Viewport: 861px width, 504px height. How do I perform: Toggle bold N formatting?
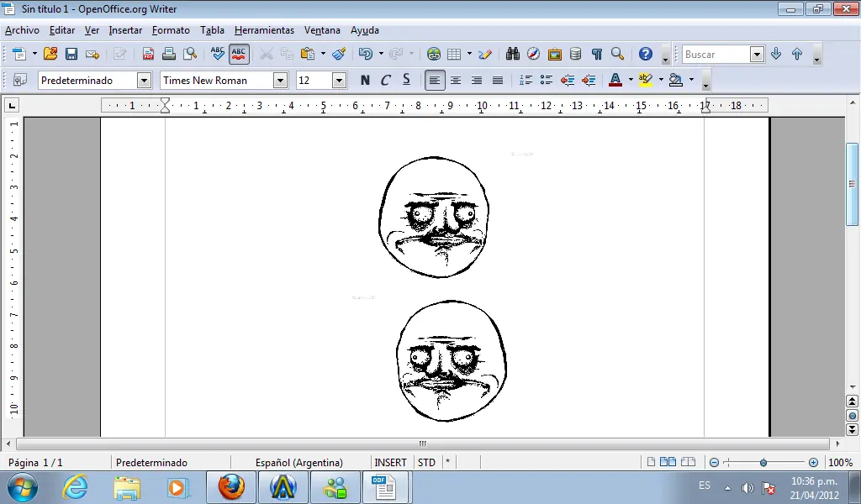point(365,80)
